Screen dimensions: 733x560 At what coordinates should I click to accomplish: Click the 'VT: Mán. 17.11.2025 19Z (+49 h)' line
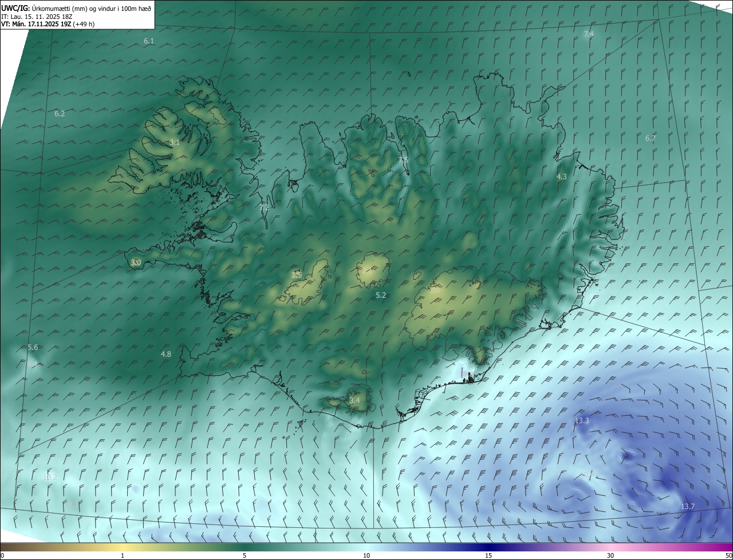(x=48, y=24)
